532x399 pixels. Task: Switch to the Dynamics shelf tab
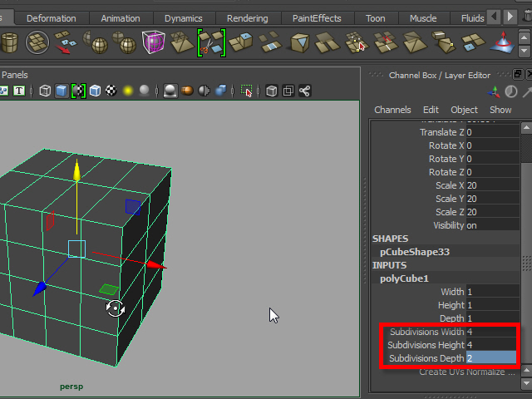click(x=184, y=18)
